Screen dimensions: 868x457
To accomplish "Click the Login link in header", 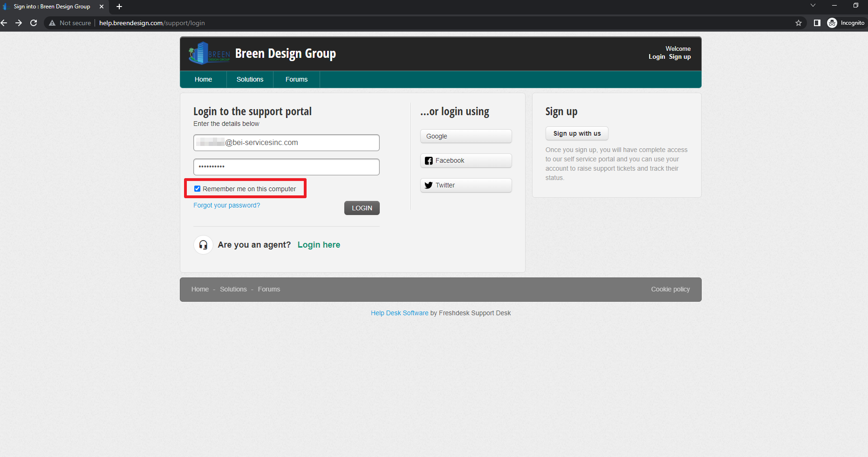I will 657,57.
